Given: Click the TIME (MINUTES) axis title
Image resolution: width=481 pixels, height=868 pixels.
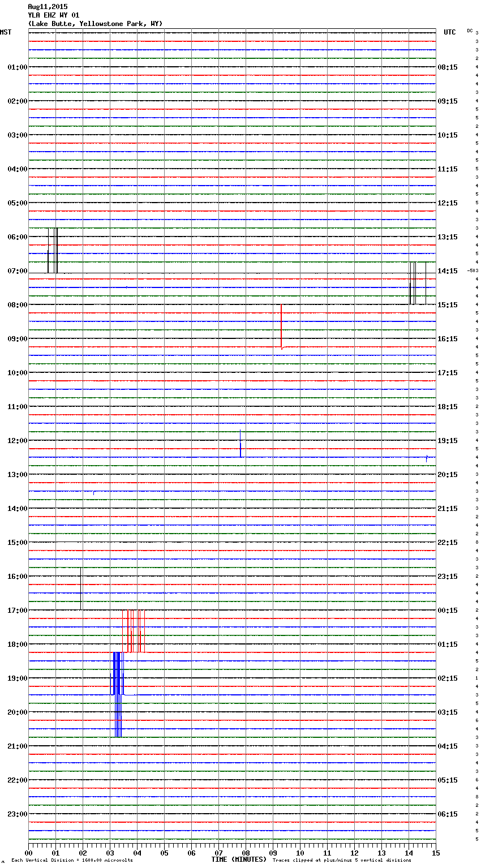Looking at the screenshot, I should [239, 860].
